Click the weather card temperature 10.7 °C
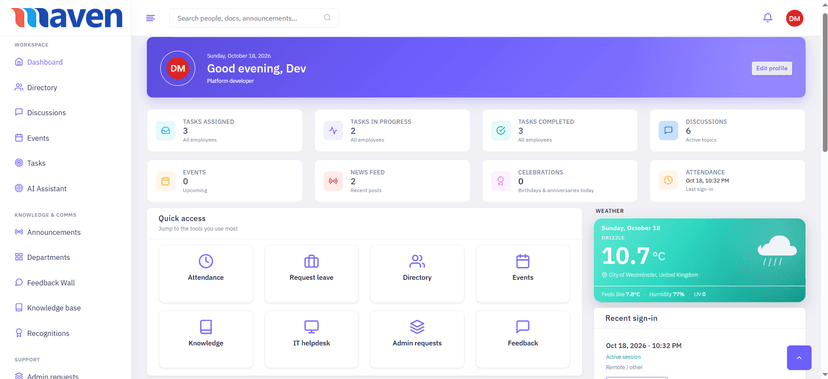 pyautogui.click(x=633, y=256)
